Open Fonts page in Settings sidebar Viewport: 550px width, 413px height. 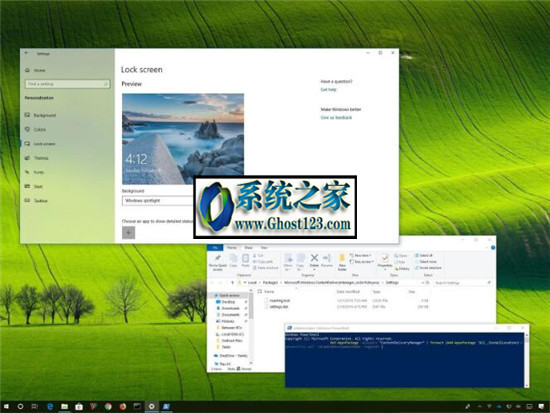34,172
